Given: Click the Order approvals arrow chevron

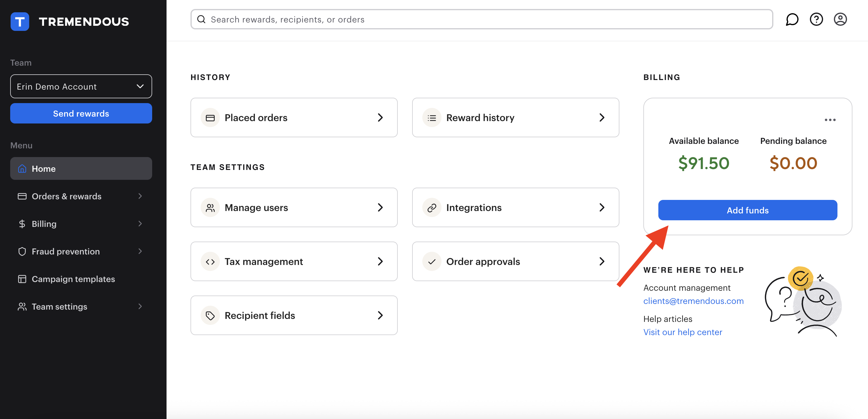Looking at the screenshot, I should (x=602, y=262).
